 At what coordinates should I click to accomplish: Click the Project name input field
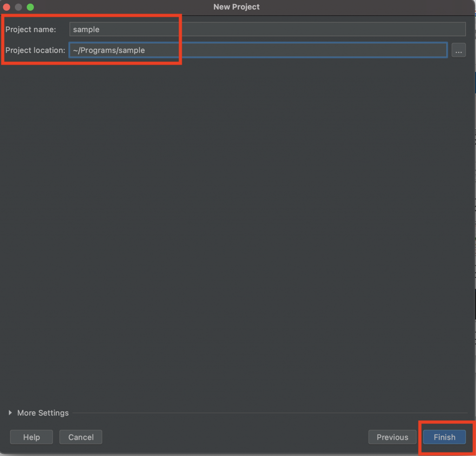[x=267, y=29]
